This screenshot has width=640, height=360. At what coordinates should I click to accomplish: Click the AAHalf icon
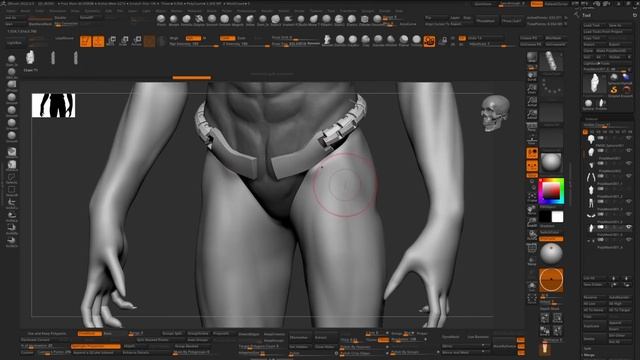(532, 114)
